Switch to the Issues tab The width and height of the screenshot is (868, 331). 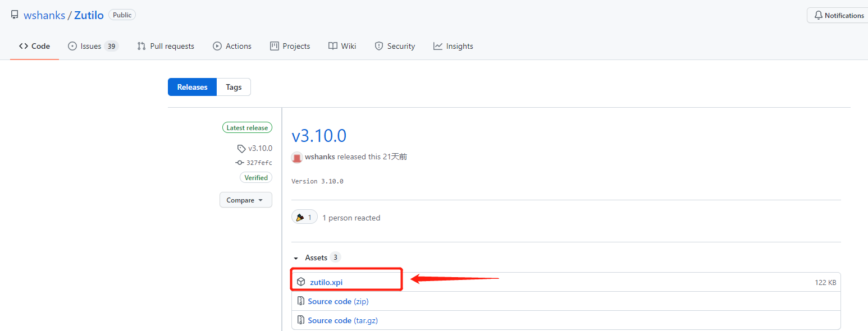pyautogui.click(x=93, y=46)
